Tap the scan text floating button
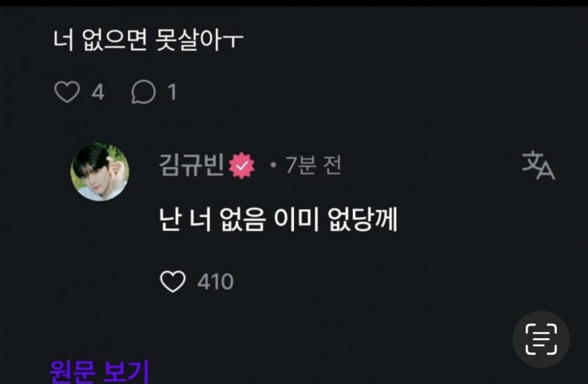The height and width of the screenshot is (384, 588). click(x=541, y=339)
